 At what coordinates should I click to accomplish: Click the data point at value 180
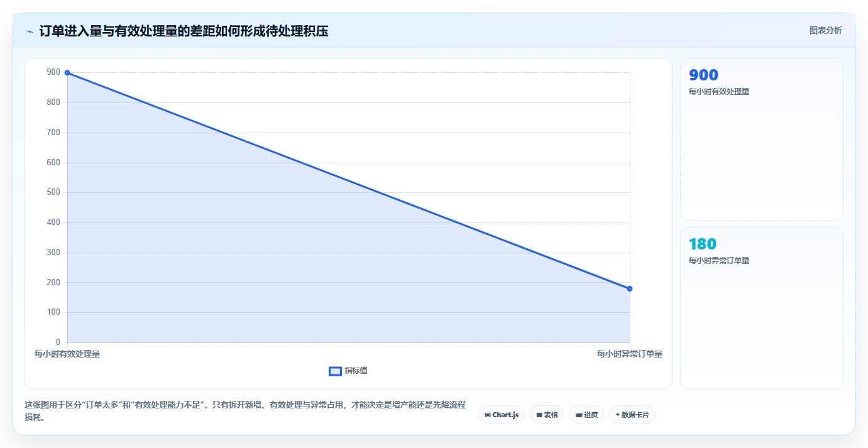[x=630, y=288]
